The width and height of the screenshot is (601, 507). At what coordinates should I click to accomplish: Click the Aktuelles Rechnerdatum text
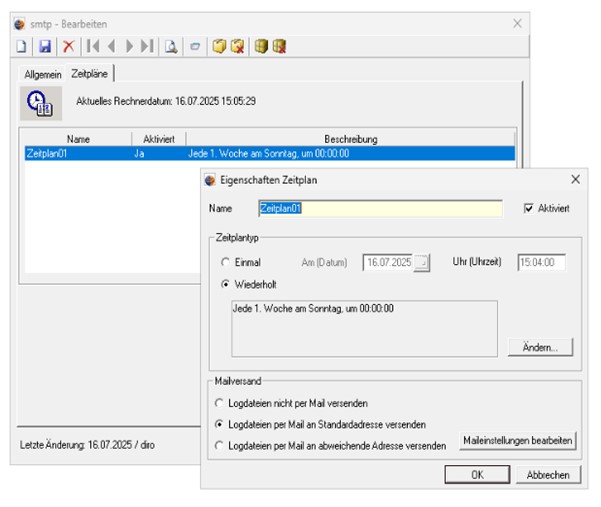(x=166, y=101)
